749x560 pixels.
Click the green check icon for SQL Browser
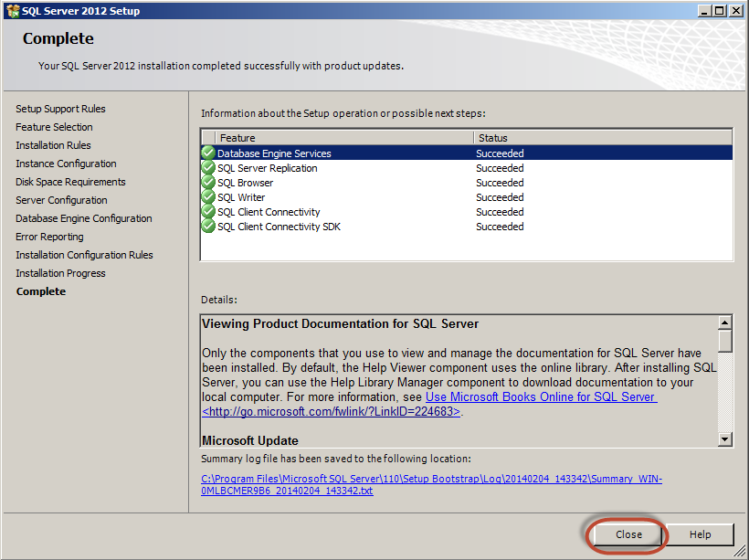tap(208, 183)
